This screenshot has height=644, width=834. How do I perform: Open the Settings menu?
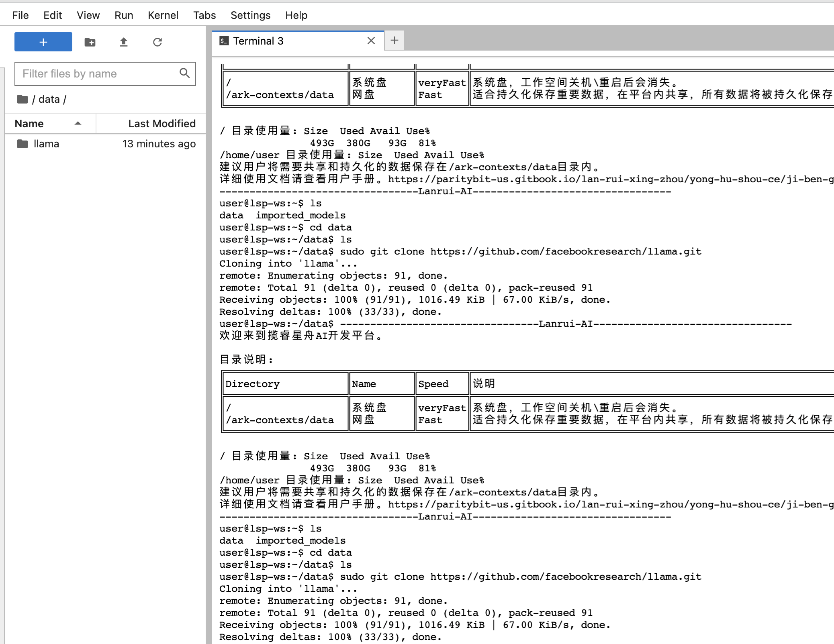pyautogui.click(x=250, y=15)
